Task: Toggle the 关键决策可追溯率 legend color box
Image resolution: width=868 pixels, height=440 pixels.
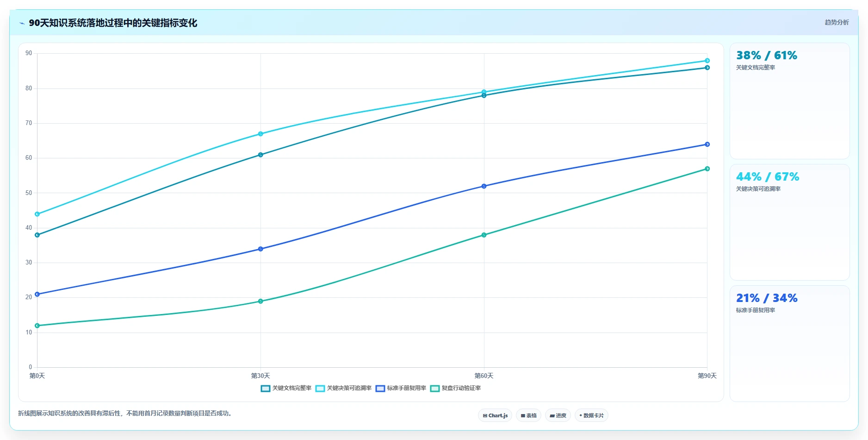Action: [320, 389]
